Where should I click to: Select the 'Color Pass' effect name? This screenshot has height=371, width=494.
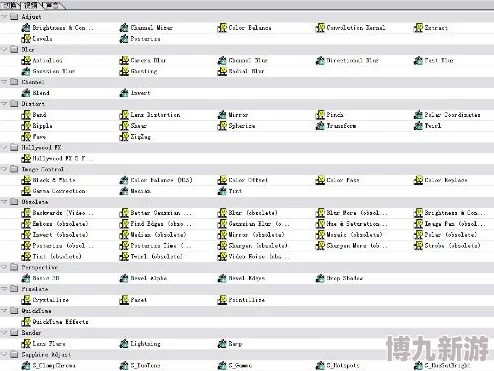pos(343,180)
